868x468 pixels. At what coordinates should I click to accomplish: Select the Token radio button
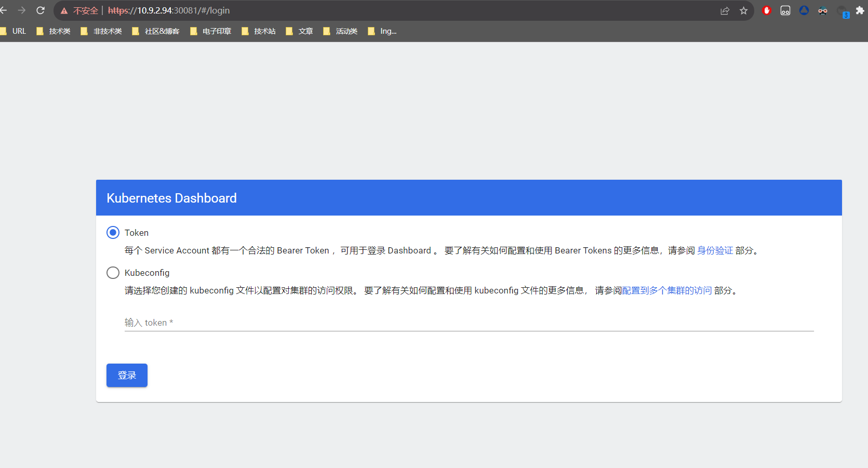click(113, 233)
